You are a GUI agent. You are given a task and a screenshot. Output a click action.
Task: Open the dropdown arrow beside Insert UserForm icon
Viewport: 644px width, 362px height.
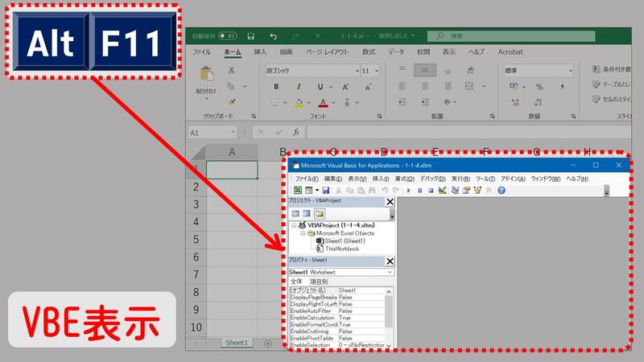coord(316,190)
